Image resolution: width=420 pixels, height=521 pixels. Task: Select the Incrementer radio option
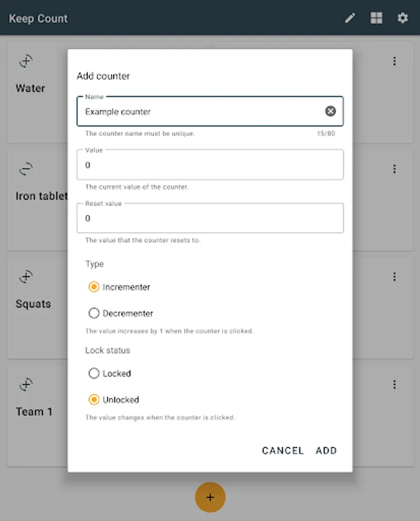tap(94, 287)
